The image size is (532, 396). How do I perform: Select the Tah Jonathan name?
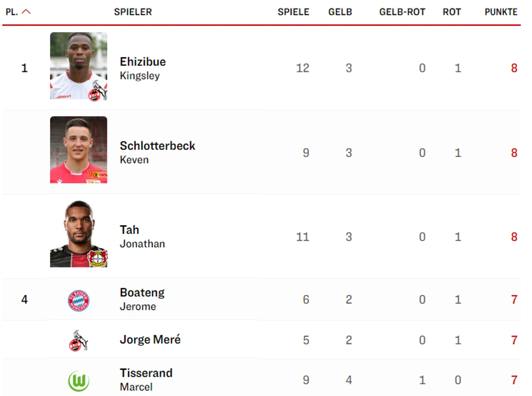pyautogui.click(x=142, y=237)
